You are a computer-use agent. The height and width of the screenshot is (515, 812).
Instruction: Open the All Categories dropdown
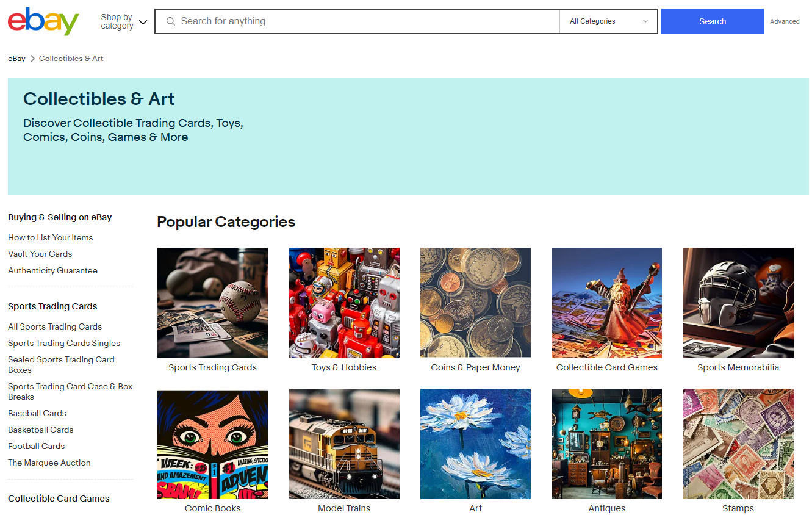(x=608, y=21)
